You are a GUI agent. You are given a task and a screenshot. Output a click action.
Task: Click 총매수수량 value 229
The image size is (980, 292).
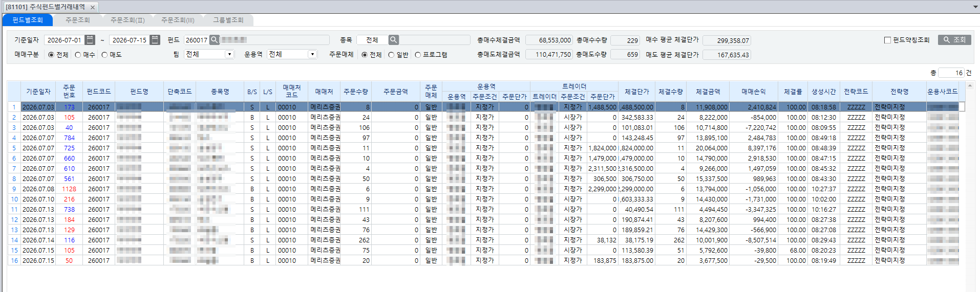[x=625, y=40]
